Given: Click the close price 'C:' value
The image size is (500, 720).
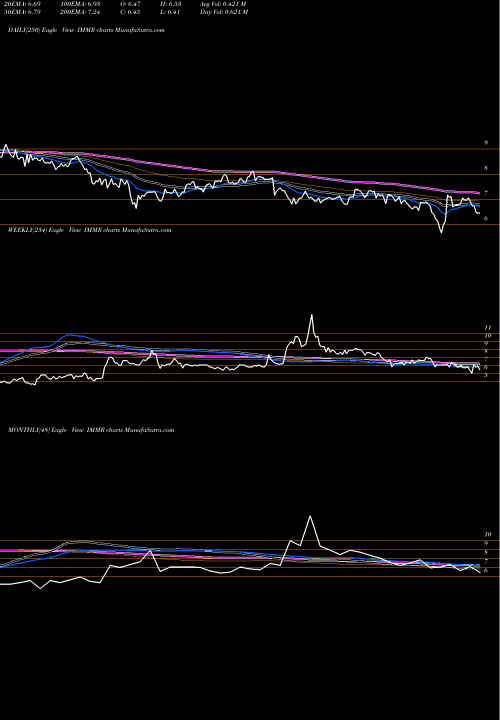Looking at the screenshot, I should [131, 12].
